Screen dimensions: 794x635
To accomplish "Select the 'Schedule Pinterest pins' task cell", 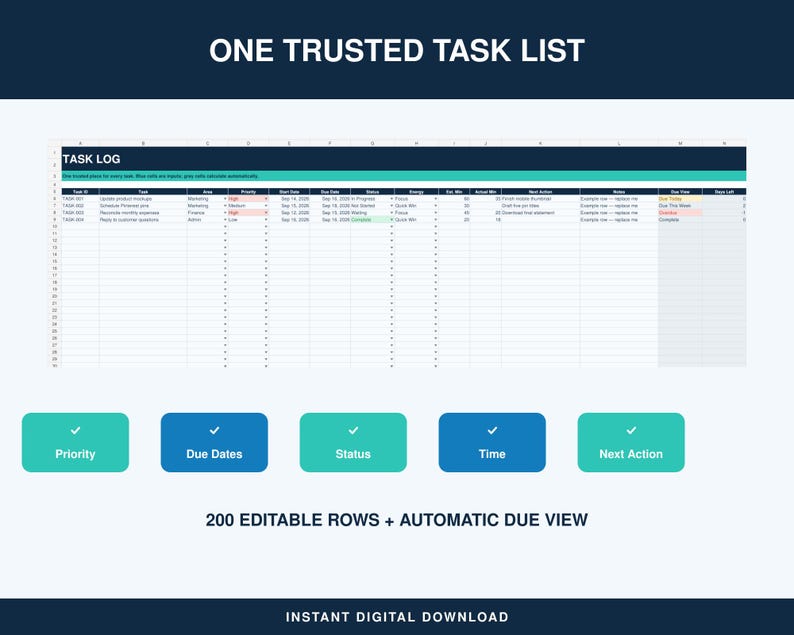I will [143, 206].
